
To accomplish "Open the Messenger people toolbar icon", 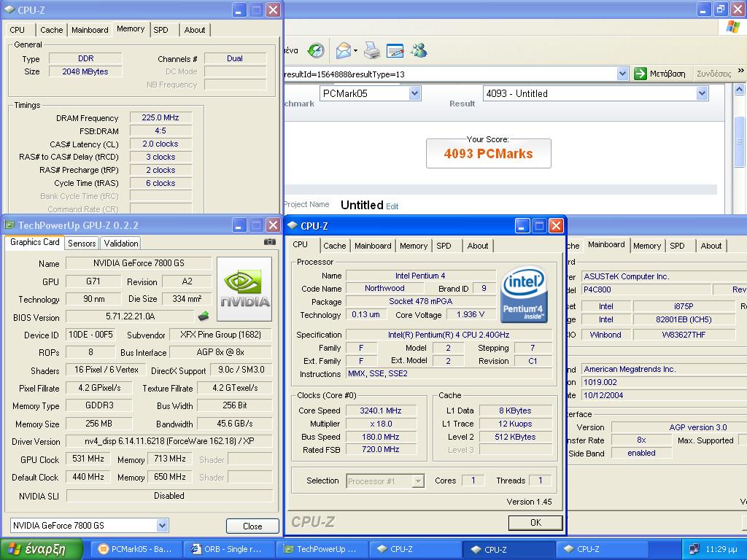I will [419, 50].
